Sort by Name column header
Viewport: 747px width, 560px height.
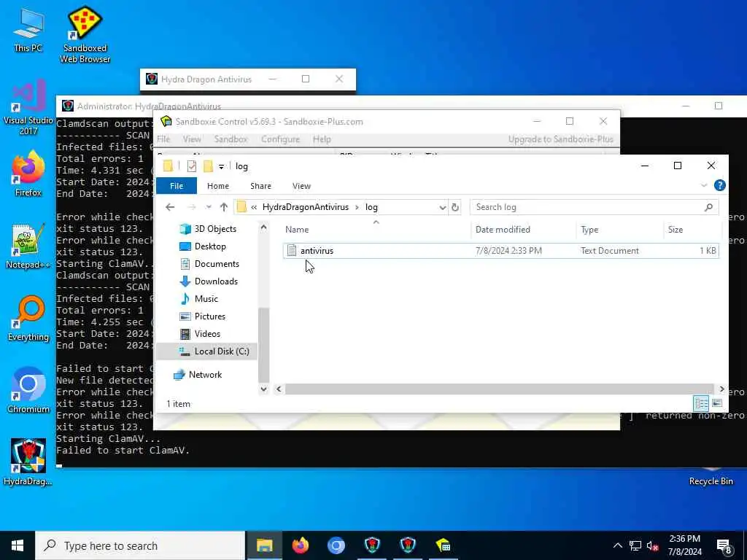[376, 230]
